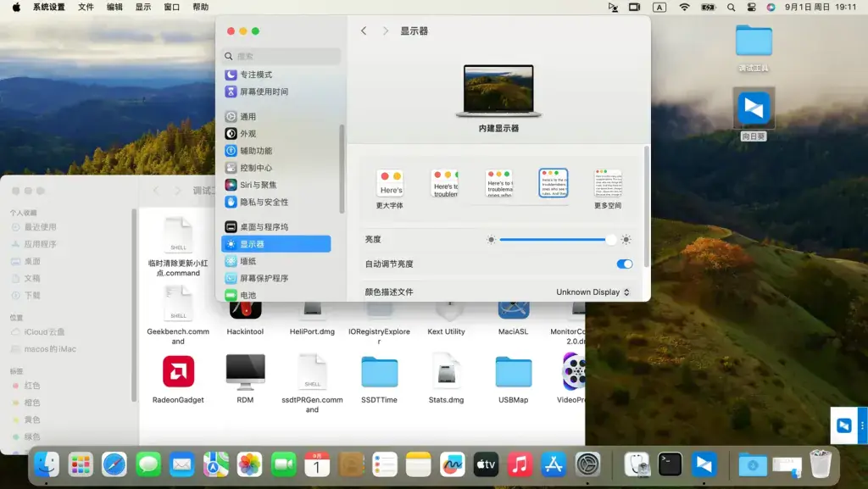Screen dimensions: 868x489
Task: Open the 帮助 menu
Action: [200, 7]
